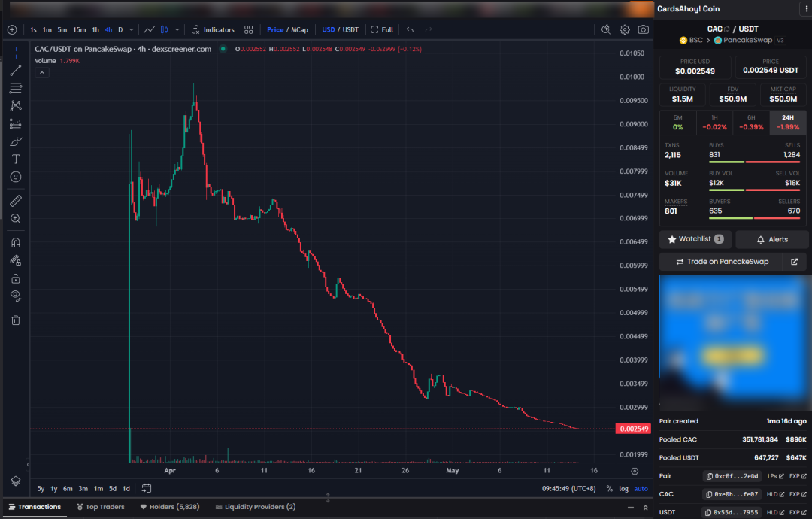Select the trend line drawing tool
Screen dimensions: 812x519
pos(16,71)
